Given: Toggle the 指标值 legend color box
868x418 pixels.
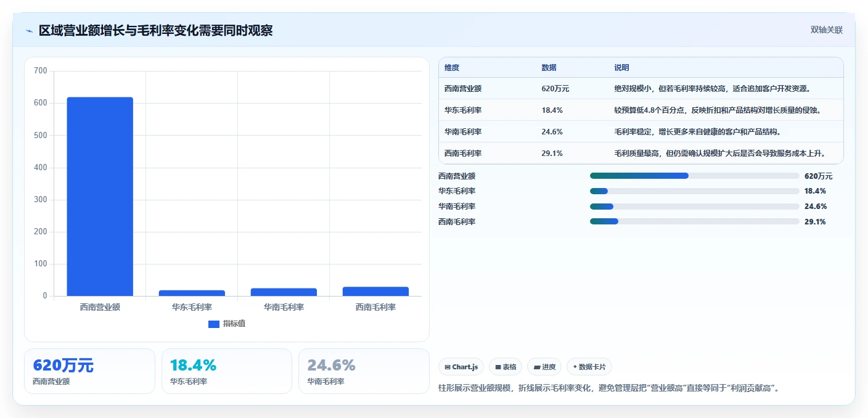Looking at the screenshot, I should 214,324.
